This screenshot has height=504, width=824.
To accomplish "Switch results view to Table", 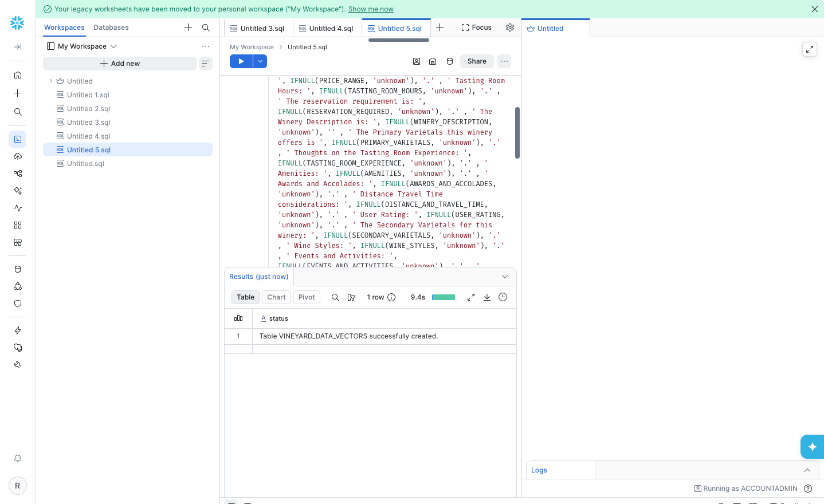I will click(x=245, y=297).
